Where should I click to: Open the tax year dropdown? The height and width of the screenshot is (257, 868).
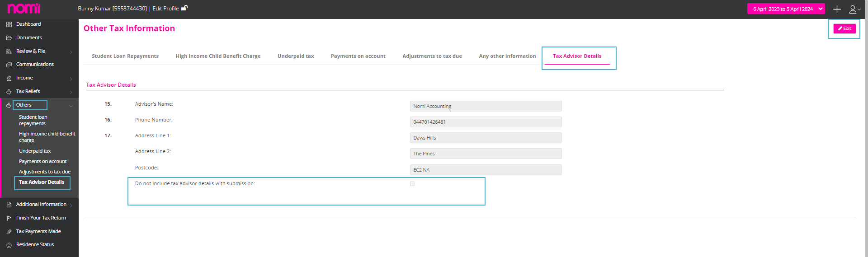[x=786, y=9]
